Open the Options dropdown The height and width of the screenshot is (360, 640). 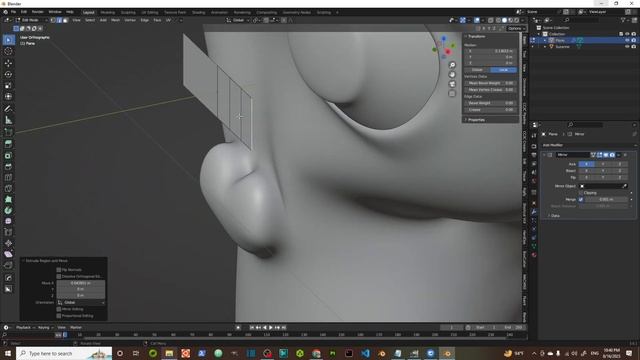[516, 29]
